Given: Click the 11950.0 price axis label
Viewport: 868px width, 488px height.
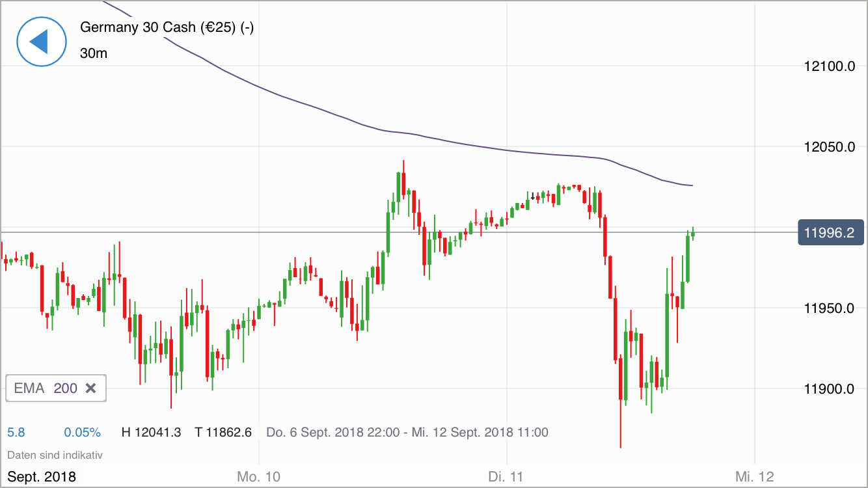Looking at the screenshot, I should point(830,308).
